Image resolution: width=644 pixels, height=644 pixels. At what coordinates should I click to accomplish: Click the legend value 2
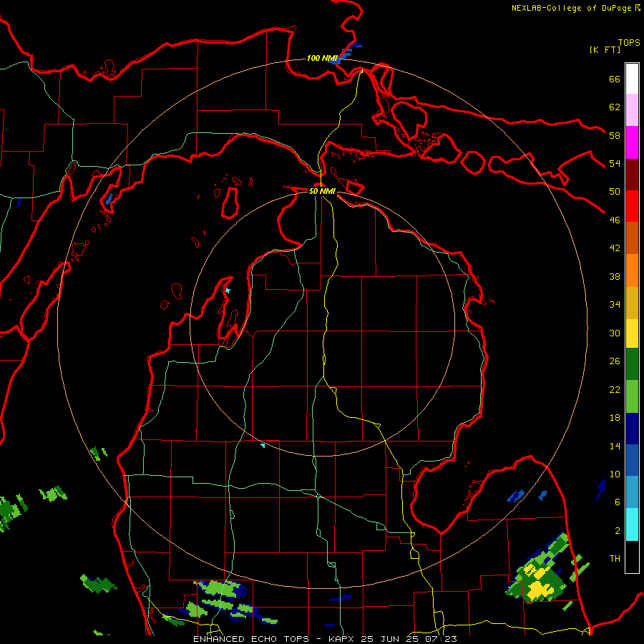pyautogui.click(x=618, y=531)
